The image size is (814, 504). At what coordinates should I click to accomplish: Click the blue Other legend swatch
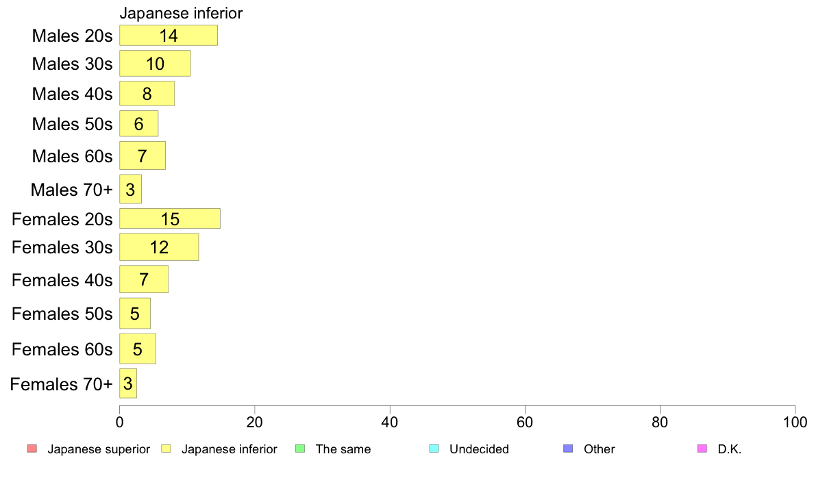[569, 449]
